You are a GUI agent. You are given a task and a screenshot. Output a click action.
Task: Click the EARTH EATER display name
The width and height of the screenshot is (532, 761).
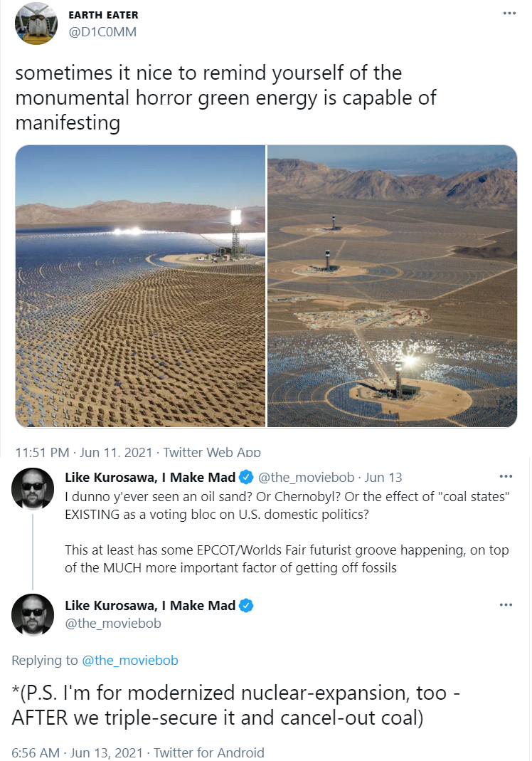(103, 15)
